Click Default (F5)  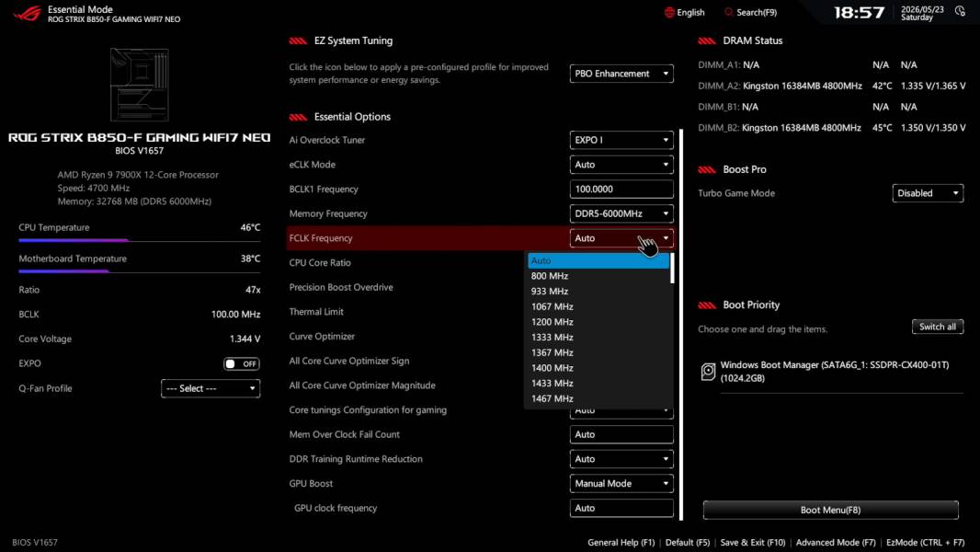pos(688,543)
